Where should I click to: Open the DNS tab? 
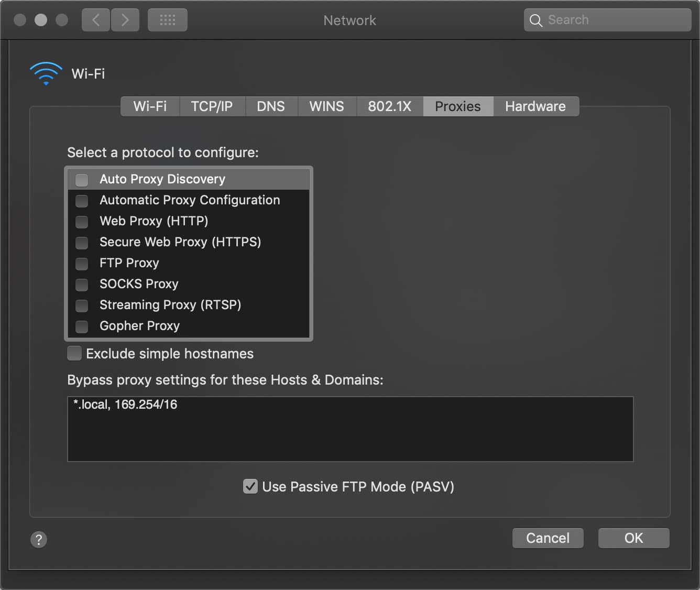pyautogui.click(x=271, y=106)
